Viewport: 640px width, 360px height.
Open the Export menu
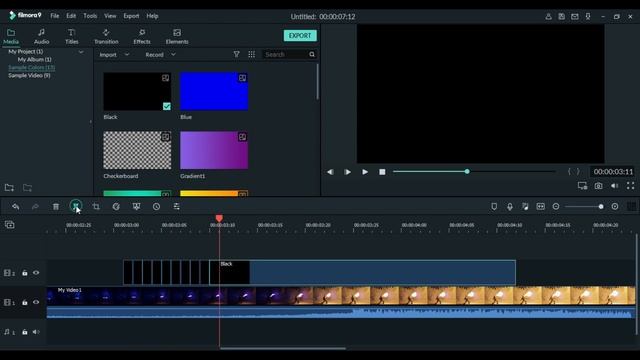pyautogui.click(x=131, y=16)
